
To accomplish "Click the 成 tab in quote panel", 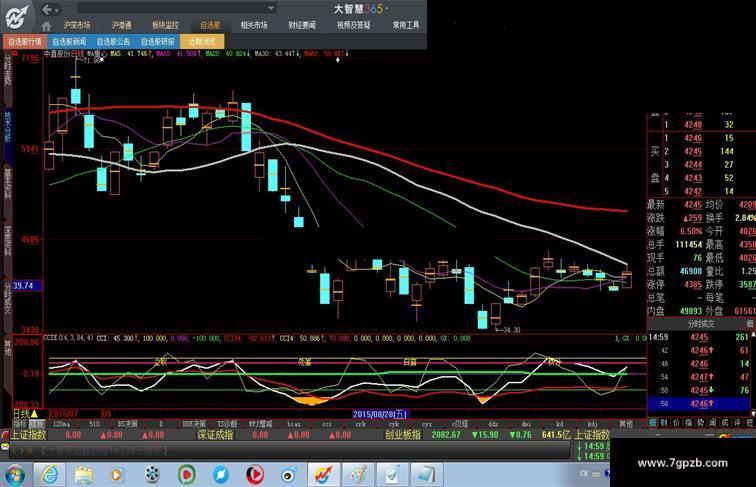I will [x=725, y=422].
